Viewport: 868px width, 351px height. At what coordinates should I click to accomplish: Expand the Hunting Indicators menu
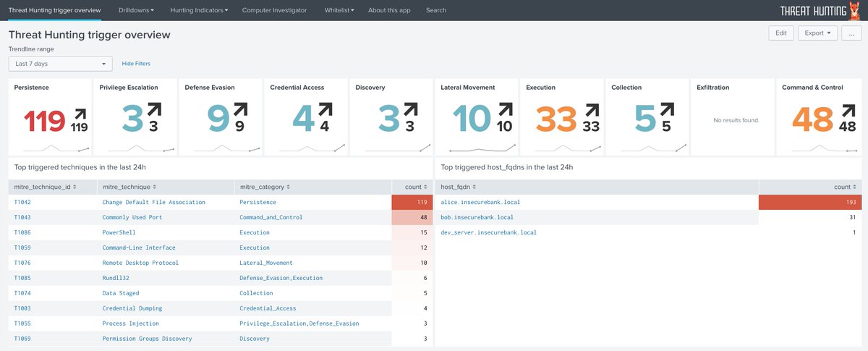(x=199, y=10)
